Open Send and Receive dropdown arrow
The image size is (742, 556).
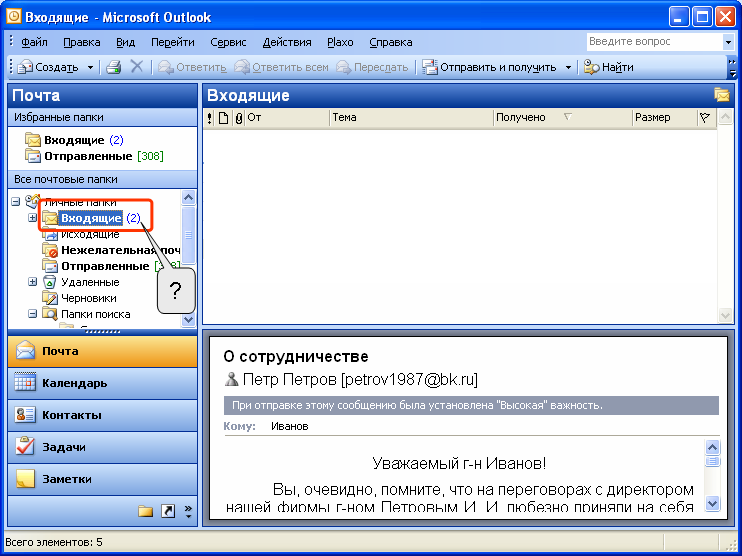(568, 68)
